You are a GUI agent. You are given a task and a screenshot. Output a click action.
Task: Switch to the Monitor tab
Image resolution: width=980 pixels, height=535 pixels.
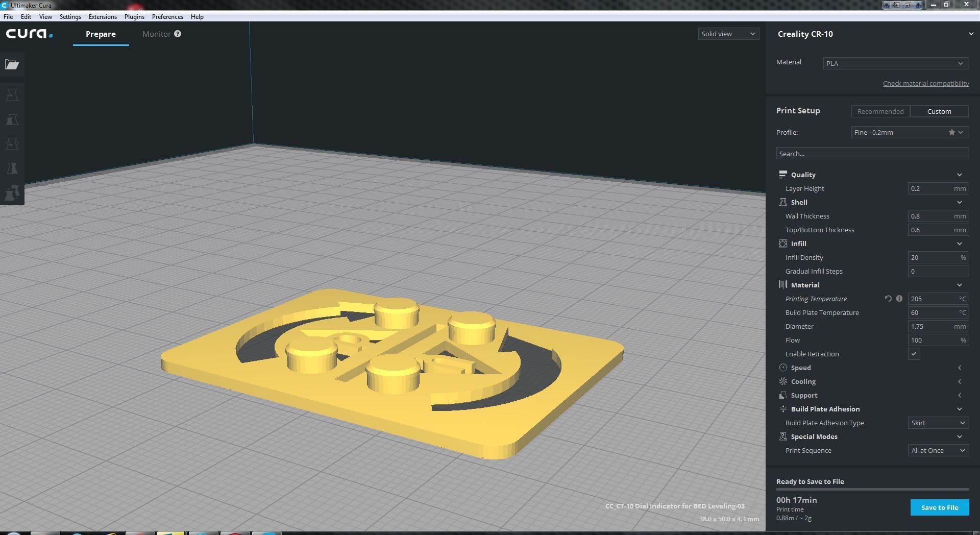[156, 34]
